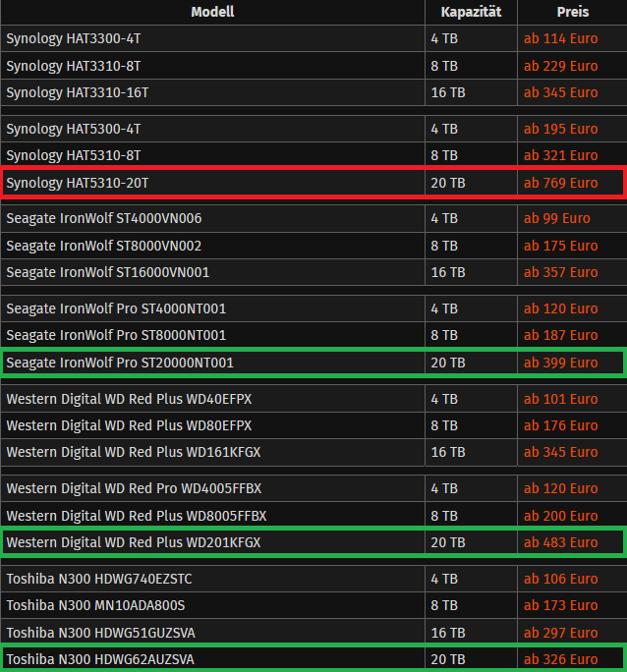
Task: Open the 'ab 321 Euro' price link
Action: click(x=560, y=155)
